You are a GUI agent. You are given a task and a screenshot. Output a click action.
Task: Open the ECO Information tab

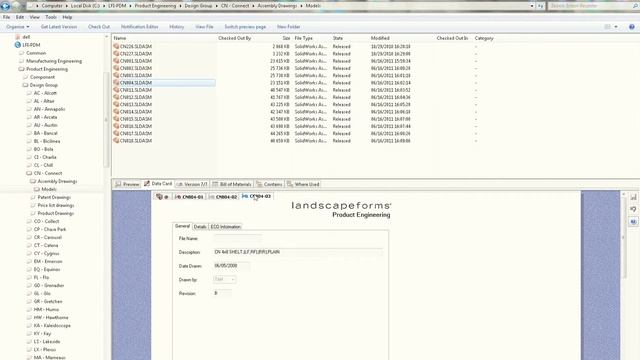[x=226, y=227]
